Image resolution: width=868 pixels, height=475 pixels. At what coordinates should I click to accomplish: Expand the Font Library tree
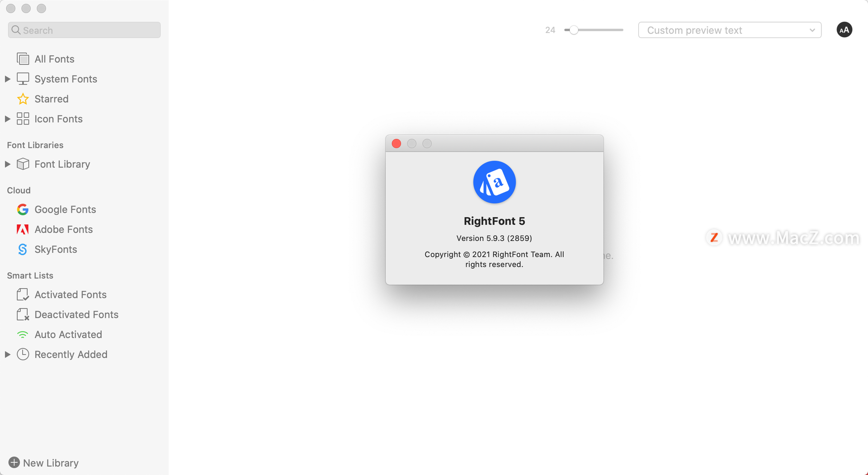coord(8,164)
